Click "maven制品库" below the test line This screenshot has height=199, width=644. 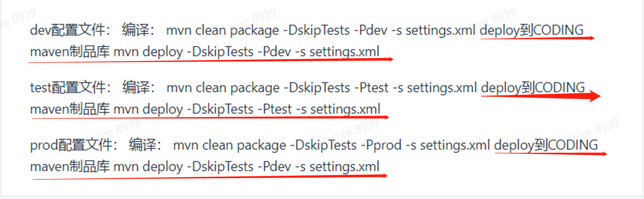point(70,109)
